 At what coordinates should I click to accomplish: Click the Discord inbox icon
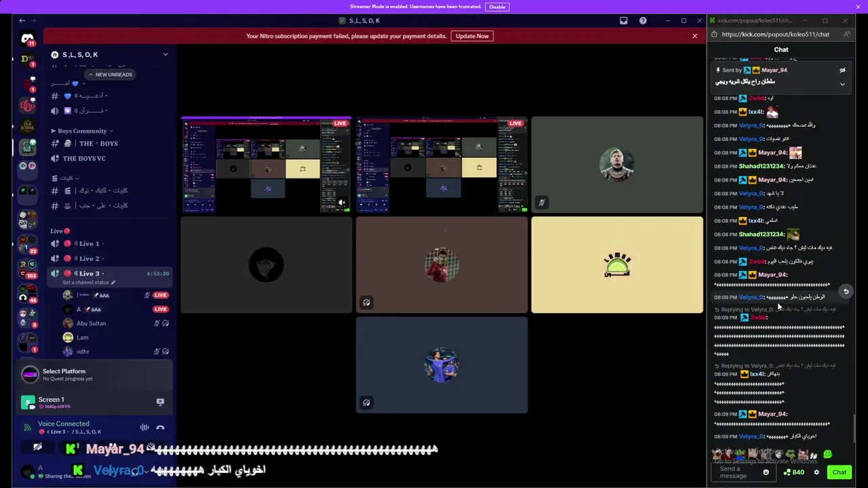coord(624,20)
